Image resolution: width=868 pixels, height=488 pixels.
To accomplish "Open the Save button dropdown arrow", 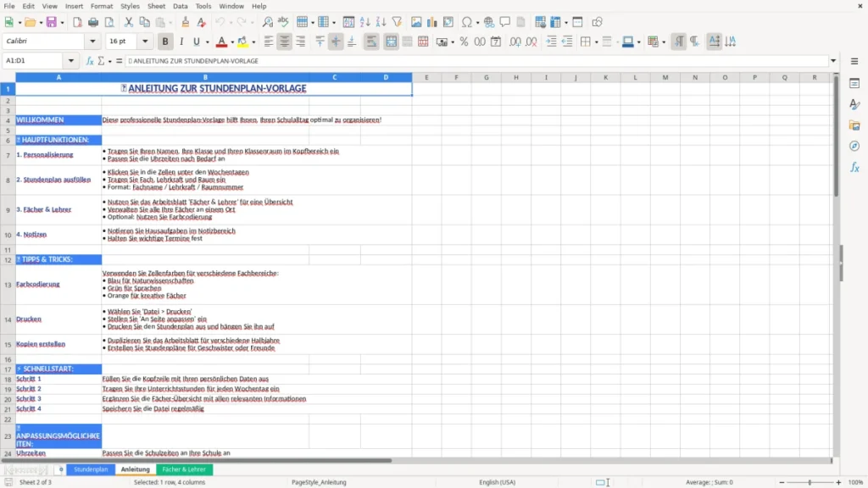I will click(62, 23).
